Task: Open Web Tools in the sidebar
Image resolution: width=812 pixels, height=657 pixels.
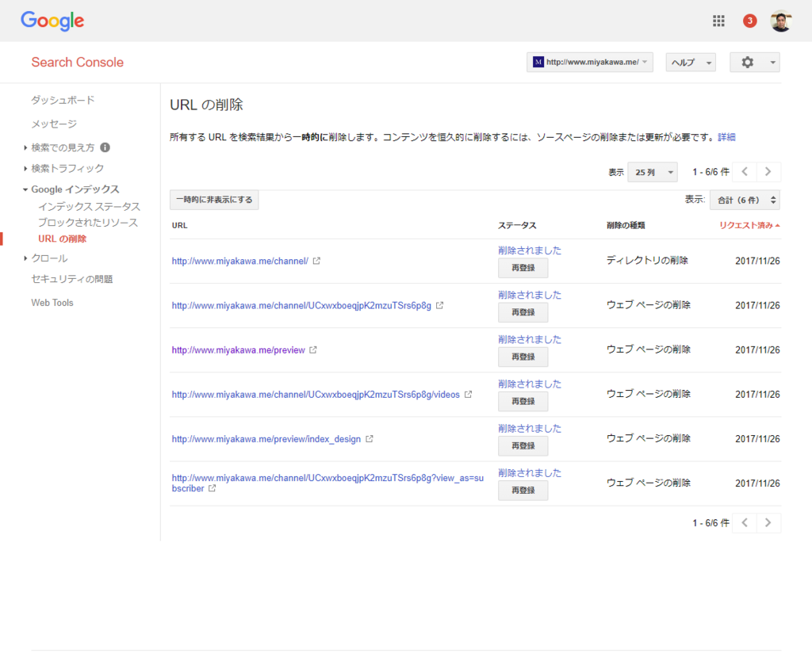Action: (52, 303)
